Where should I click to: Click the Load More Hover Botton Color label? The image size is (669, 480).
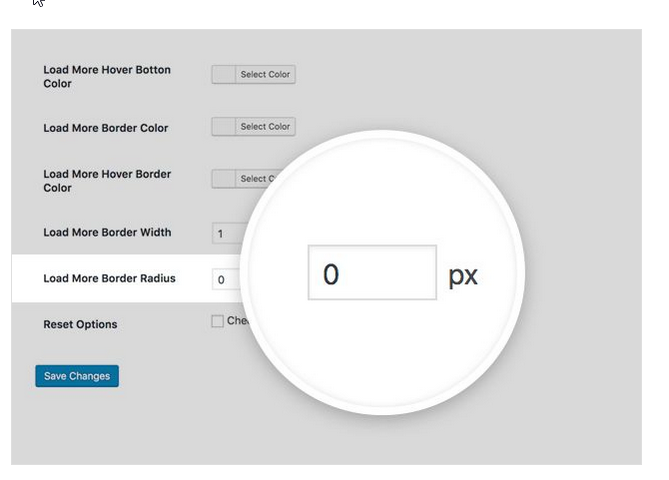point(107,77)
